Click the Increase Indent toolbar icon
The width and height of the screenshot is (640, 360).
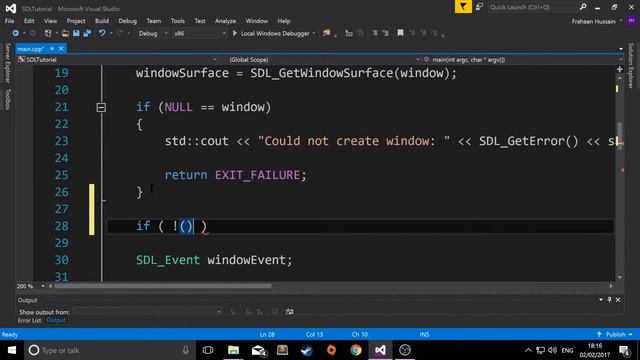coord(385,33)
